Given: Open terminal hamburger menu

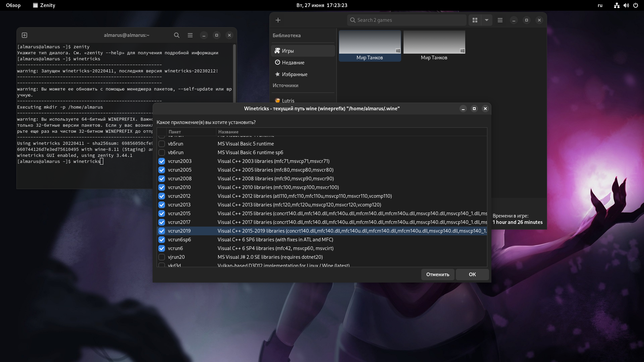Looking at the screenshot, I should coord(190,35).
